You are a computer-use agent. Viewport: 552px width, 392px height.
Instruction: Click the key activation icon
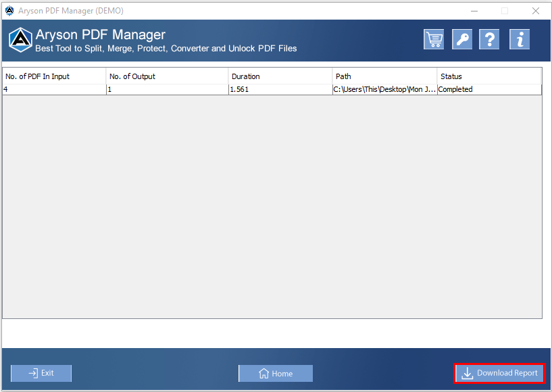click(x=462, y=39)
